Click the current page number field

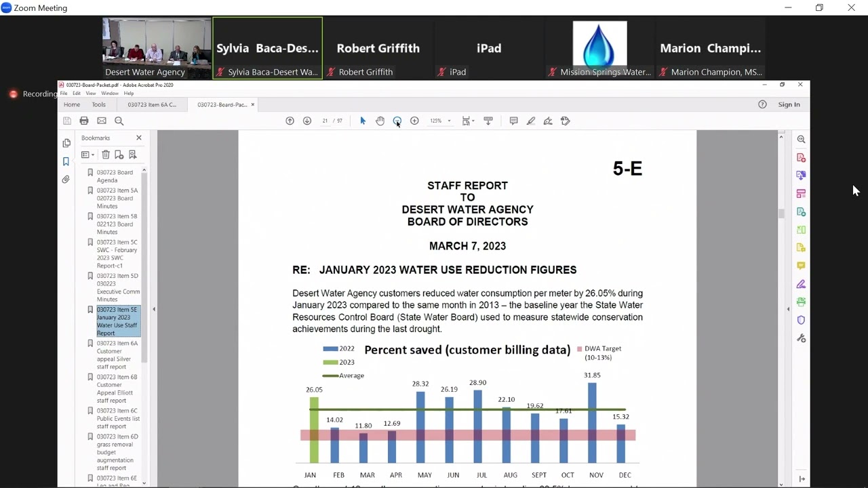325,121
